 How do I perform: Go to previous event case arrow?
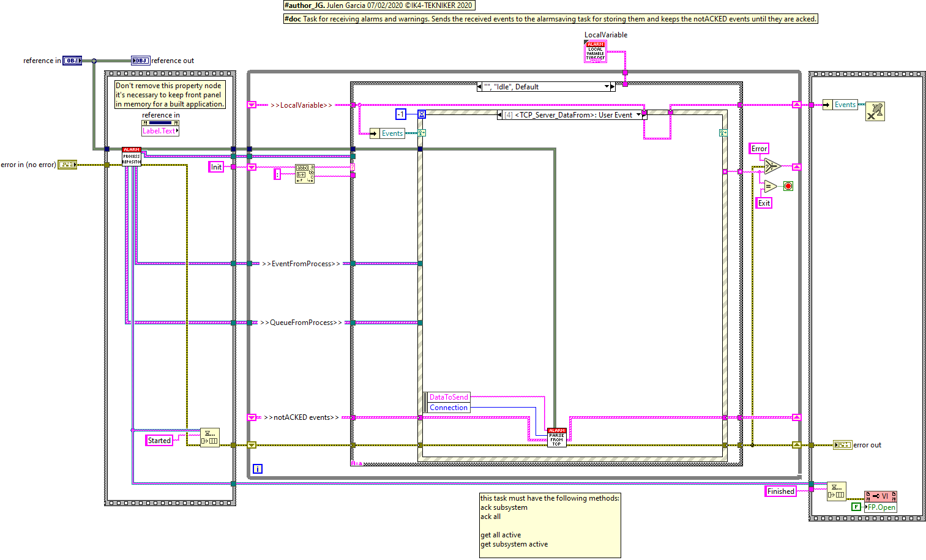(499, 115)
